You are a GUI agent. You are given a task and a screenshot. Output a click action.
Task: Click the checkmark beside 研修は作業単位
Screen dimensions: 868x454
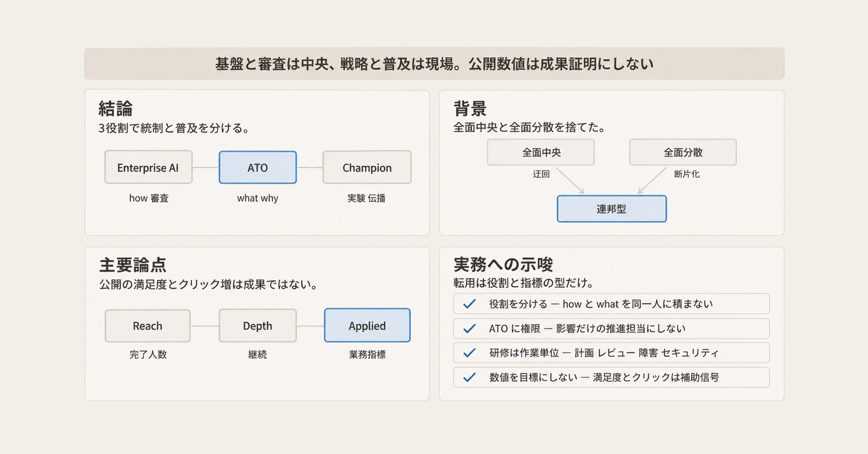(x=468, y=353)
